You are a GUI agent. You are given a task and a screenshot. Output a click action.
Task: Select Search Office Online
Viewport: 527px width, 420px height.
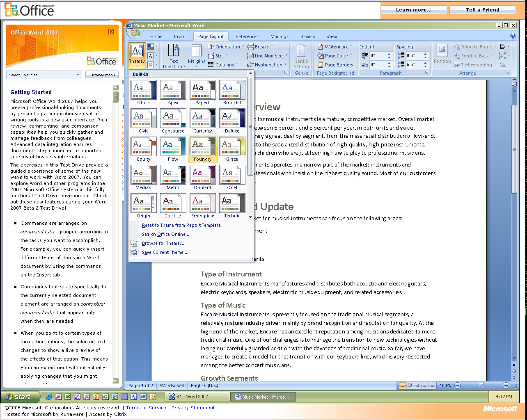coord(165,234)
